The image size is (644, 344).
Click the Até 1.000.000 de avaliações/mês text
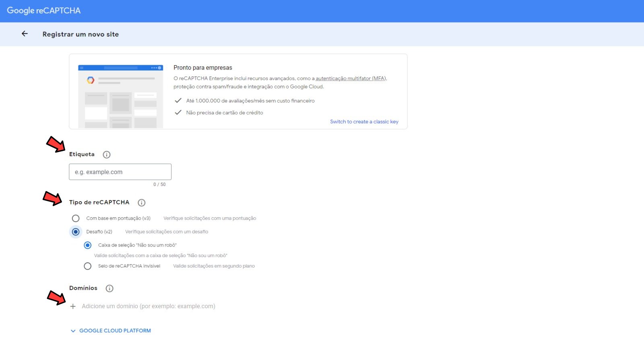(x=250, y=101)
